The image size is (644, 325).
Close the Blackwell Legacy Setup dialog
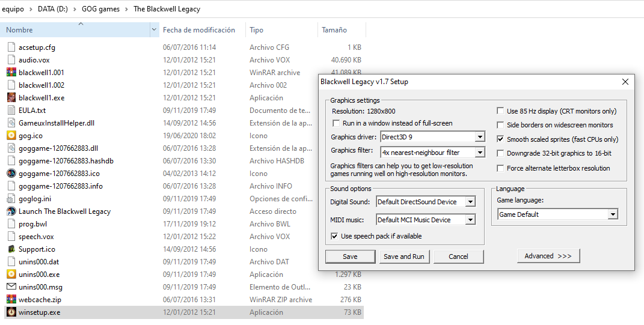[x=625, y=82]
